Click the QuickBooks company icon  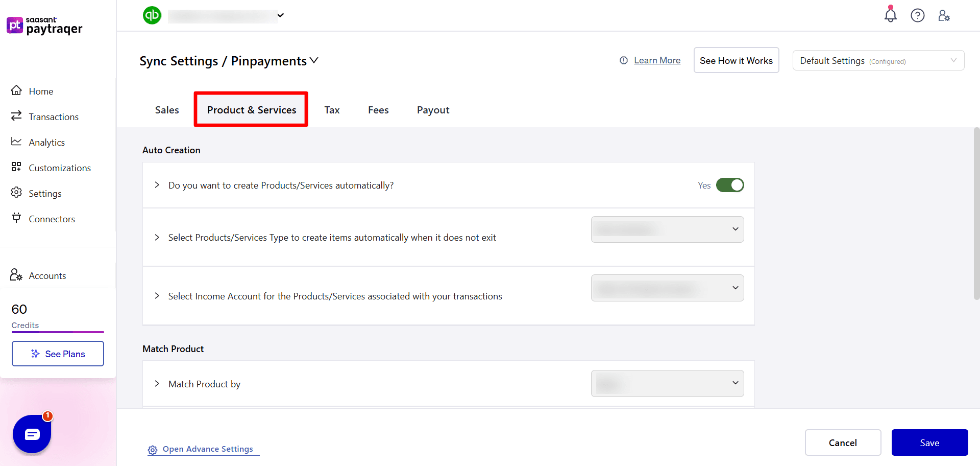tap(152, 15)
